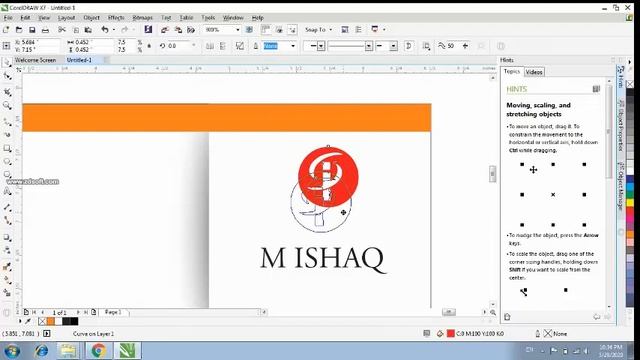Screen dimensions: 640x360
Task: Select the Rectangle tool
Action: coord(7,148)
